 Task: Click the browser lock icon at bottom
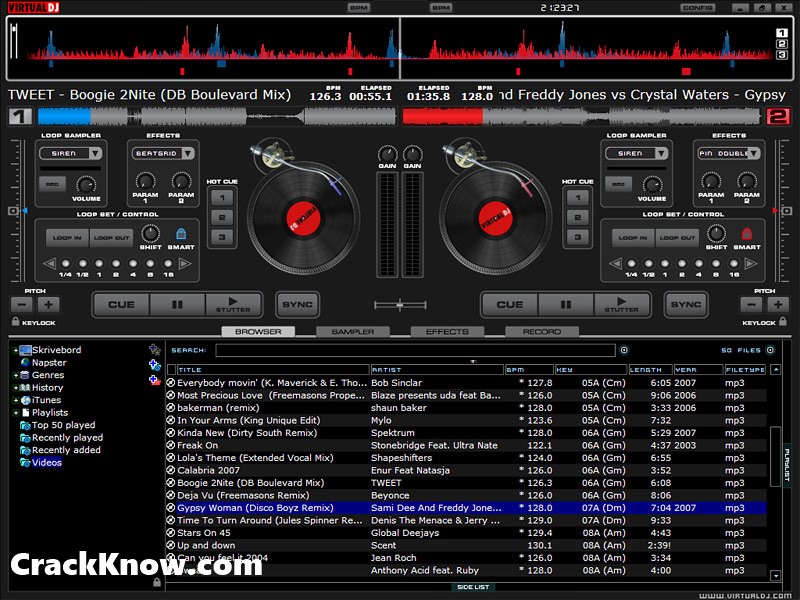tap(157, 582)
